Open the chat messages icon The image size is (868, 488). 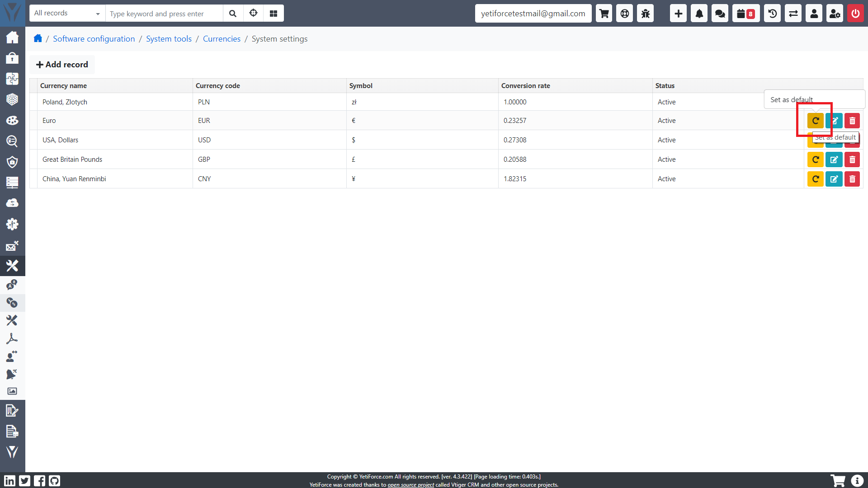pyautogui.click(x=720, y=14)
